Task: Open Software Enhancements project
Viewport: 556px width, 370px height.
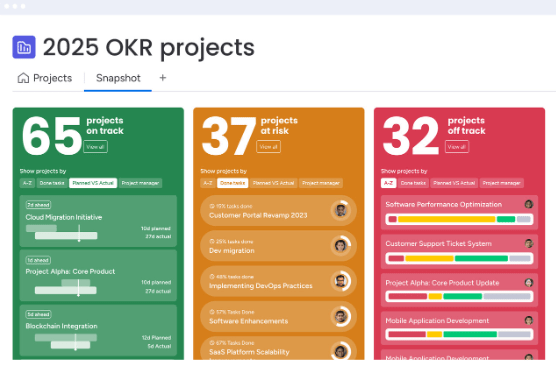Action: [278, 316]
